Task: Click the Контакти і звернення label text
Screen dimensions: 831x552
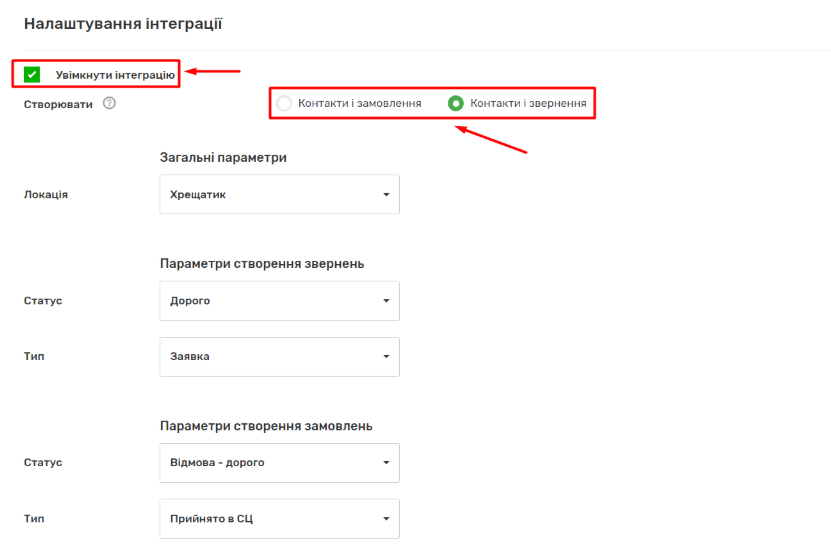Action: [528, 103]
